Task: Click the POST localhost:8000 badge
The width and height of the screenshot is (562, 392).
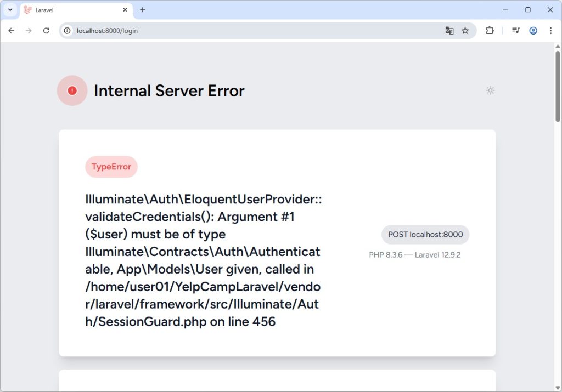Action: 425,235
